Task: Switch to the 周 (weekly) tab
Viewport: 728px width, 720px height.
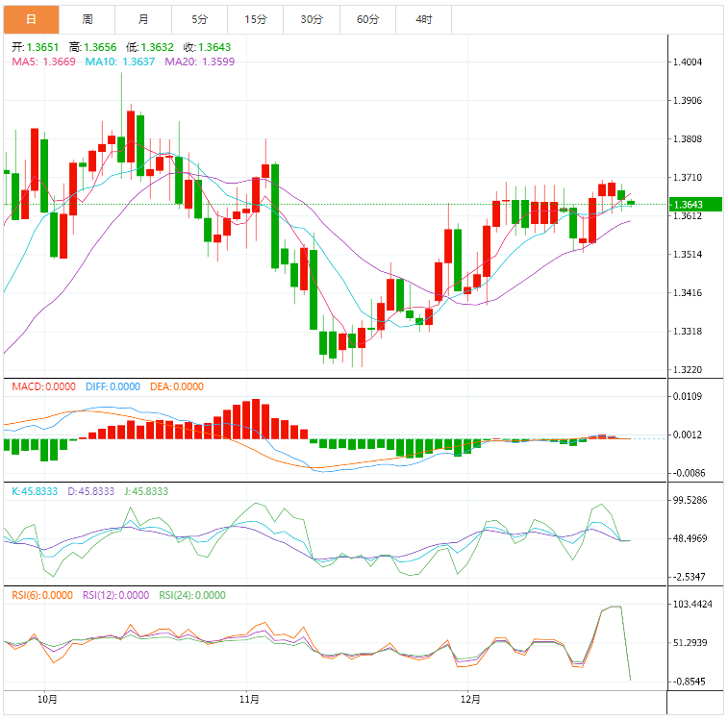Action: click(x=88, y=19)
